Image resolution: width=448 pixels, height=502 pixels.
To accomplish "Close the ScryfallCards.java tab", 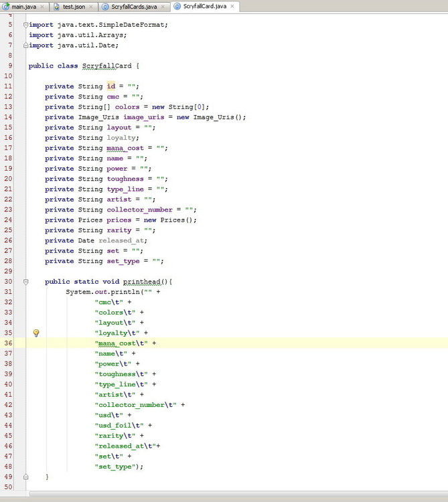I will coord(164,7).
